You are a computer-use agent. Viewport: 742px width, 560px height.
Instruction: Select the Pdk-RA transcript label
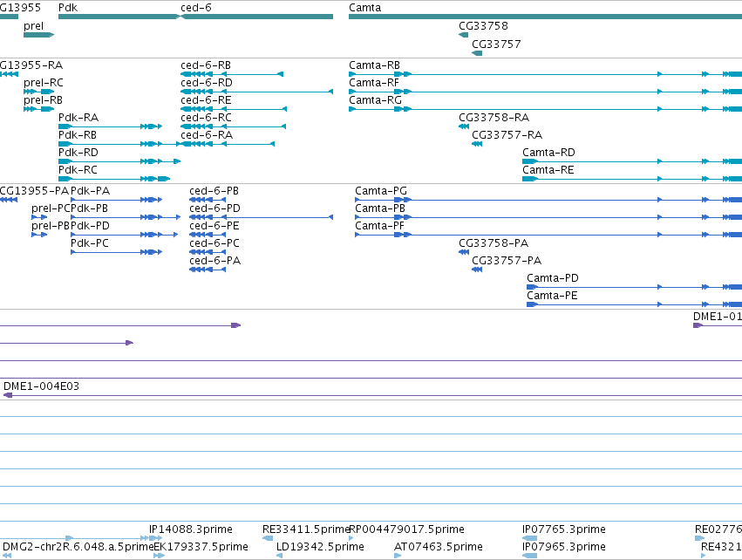78,118
